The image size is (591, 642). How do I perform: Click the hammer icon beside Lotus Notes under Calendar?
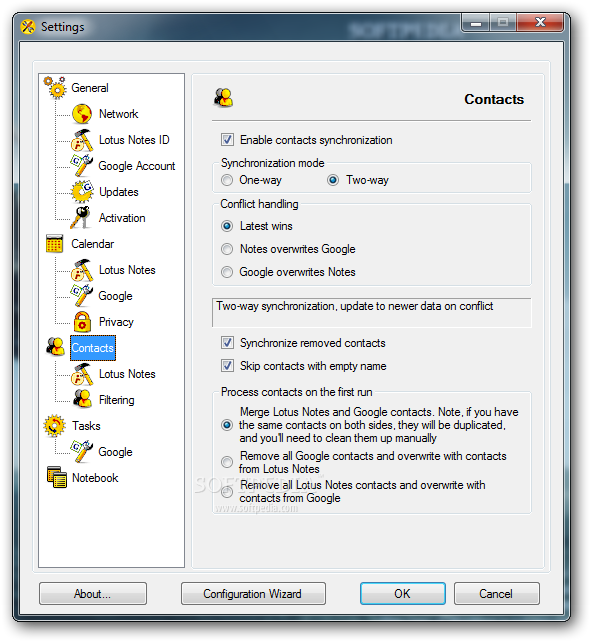[x=82, y=270]
